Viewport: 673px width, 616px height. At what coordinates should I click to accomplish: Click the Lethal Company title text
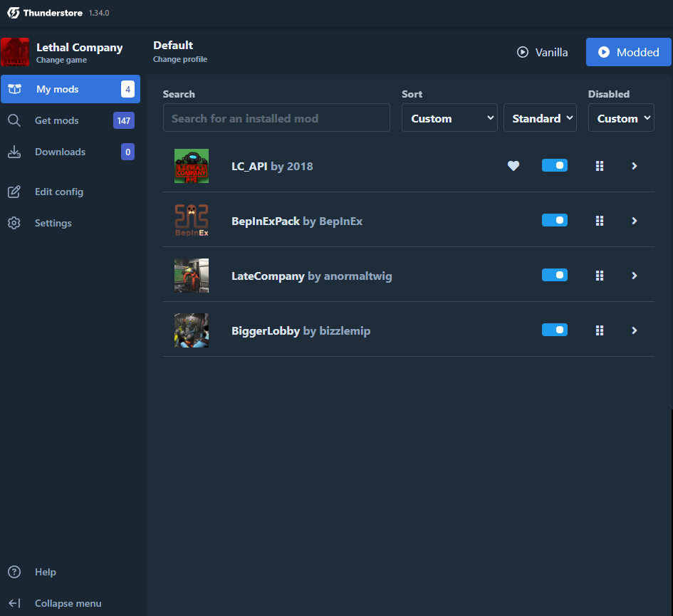(x=79, y=48)
